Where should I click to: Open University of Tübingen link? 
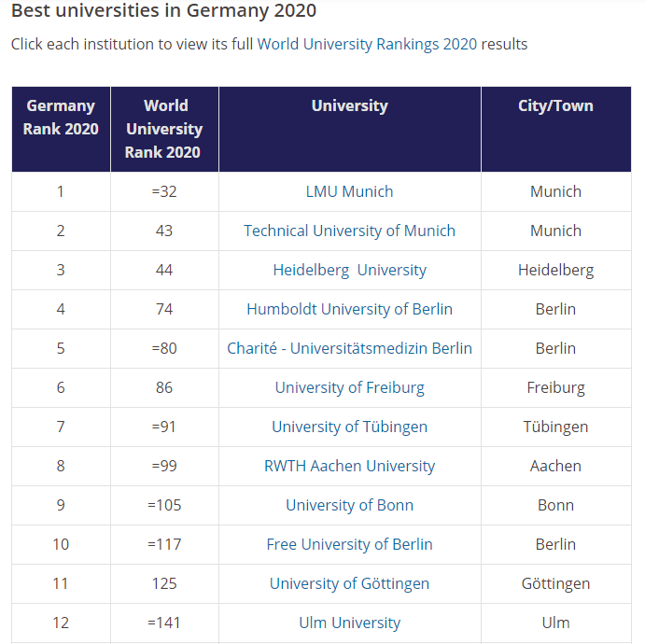(x=350, y=427)
